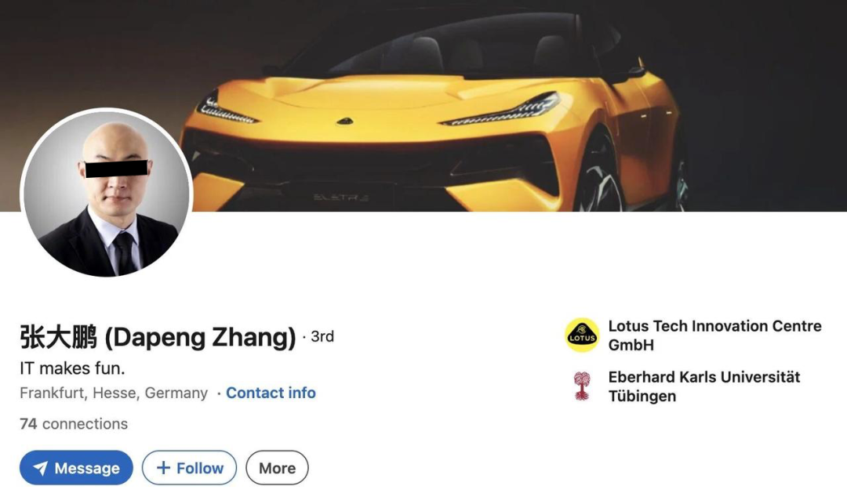Click the ELETRE lettering on car front
Screen dimensions: 847x504
[341, 198]
